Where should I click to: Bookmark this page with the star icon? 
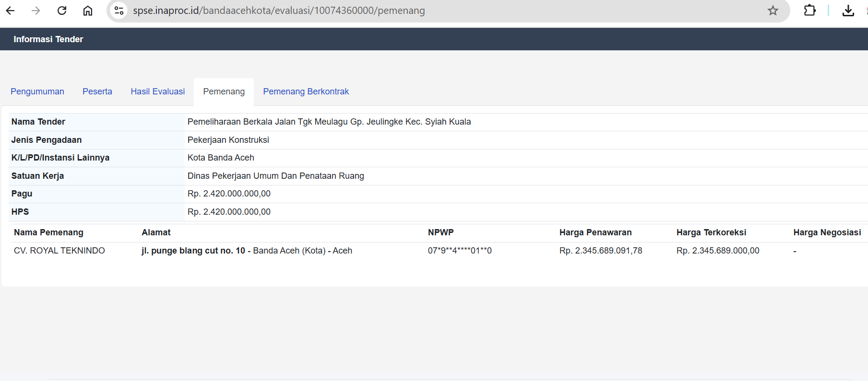(773, 11)
